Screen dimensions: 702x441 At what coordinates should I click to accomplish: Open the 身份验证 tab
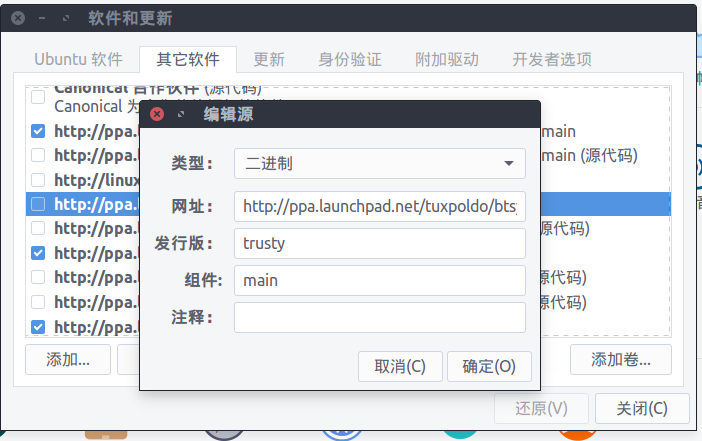click(350, 60)
